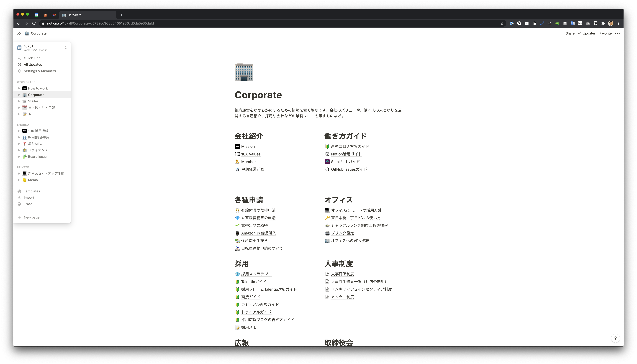637x364 pixels.
Task: Toggle the bookmark star in the address bar
Action: pyautogui.click(x=502, y=23)
